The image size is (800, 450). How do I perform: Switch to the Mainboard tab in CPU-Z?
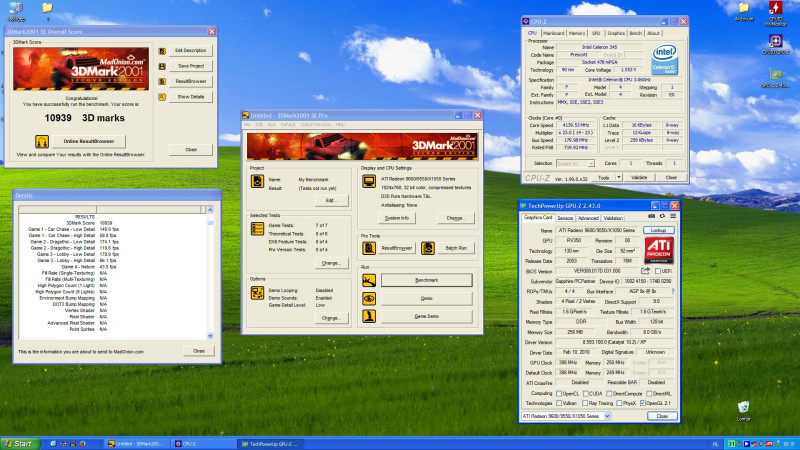pos(554,33)
